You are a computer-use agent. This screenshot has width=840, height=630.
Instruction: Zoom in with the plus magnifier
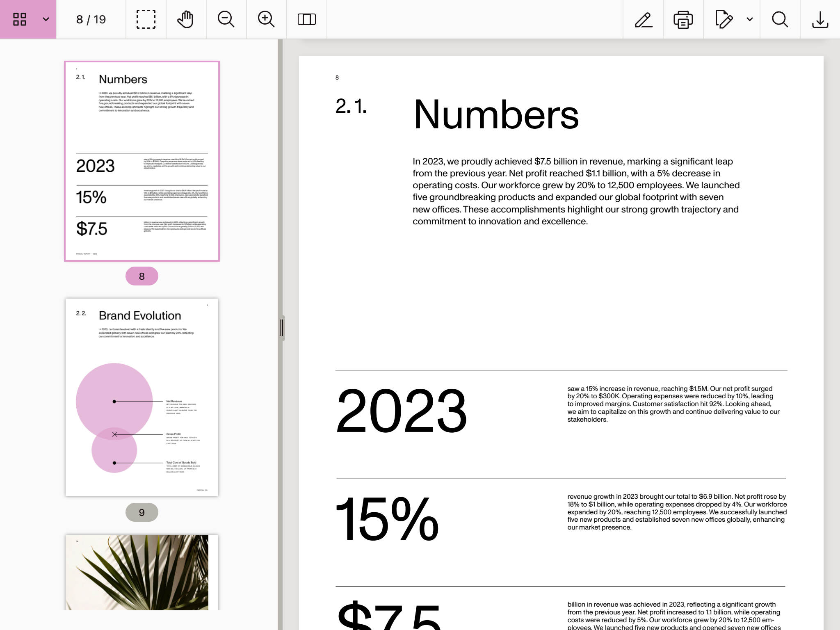click(266, 19)
